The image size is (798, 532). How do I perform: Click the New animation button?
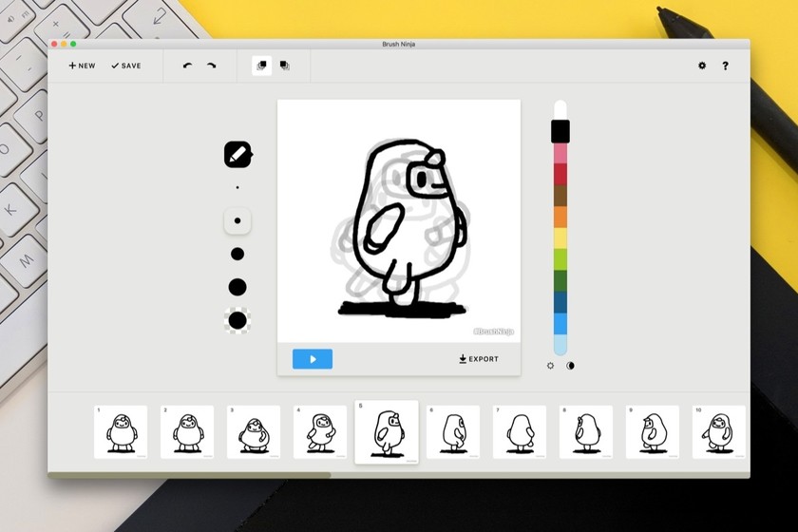tap(82, 66)
